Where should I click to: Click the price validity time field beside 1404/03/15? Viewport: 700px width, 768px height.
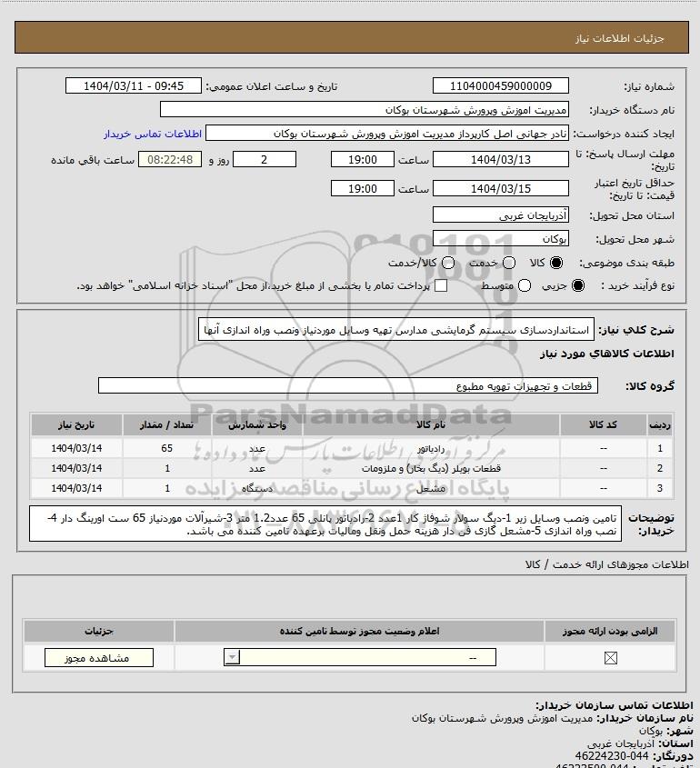[363, 188]
